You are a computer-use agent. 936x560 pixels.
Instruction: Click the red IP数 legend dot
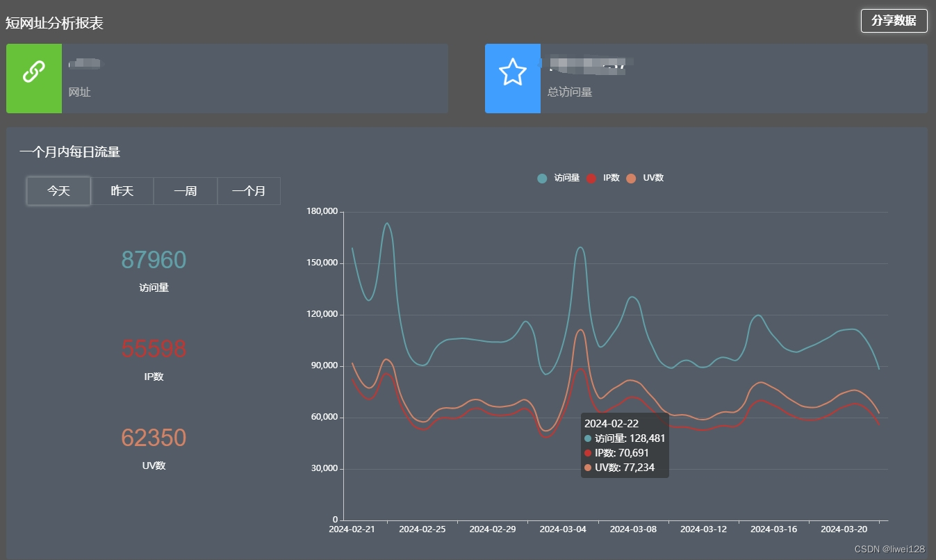point(591,179)
